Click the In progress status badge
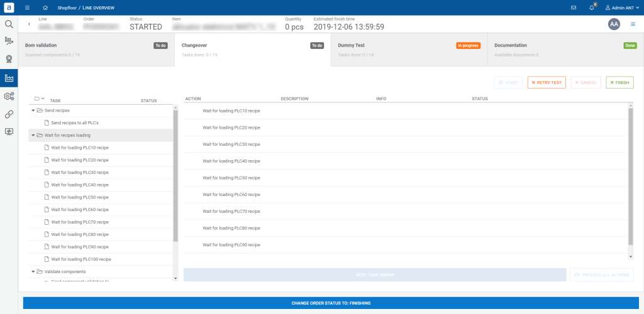 [468, 45]
